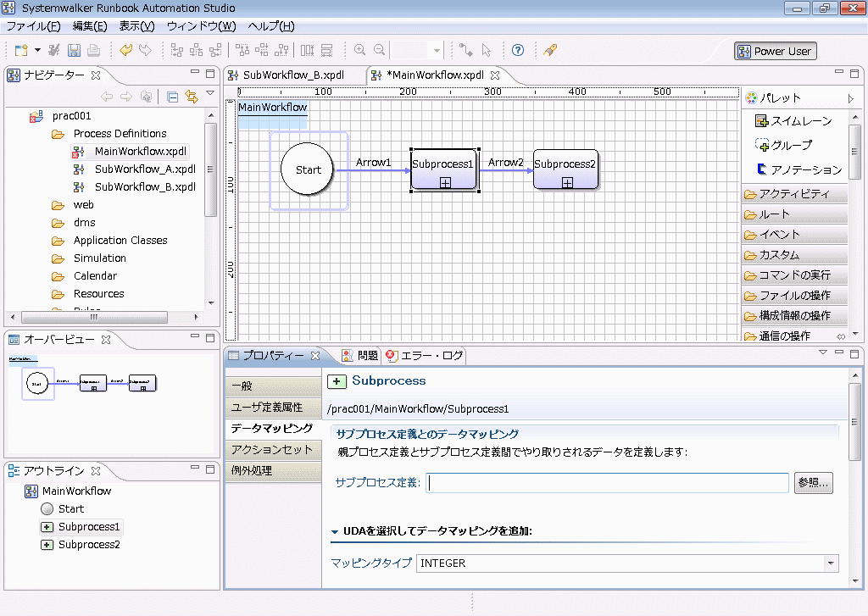Select the Subprocess2 node on the canvas
This screenshot has height=616, width=868.
point(565,169)
